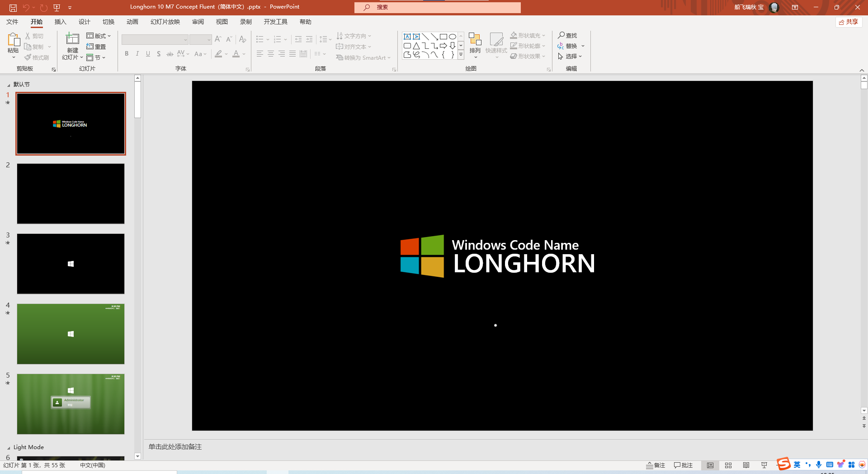Viewport: 868px width, 474px height.
Task: Open the line spacing dropdown
Action: click(325, 39)
